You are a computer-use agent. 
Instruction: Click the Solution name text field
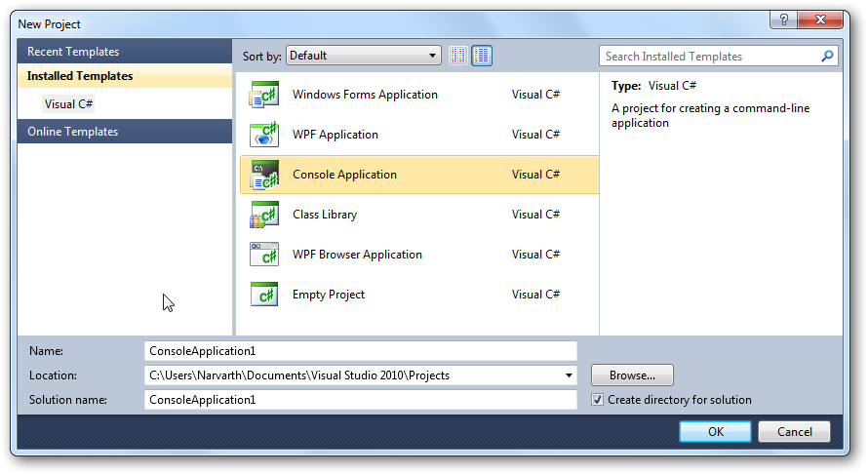tap(360, 400)
